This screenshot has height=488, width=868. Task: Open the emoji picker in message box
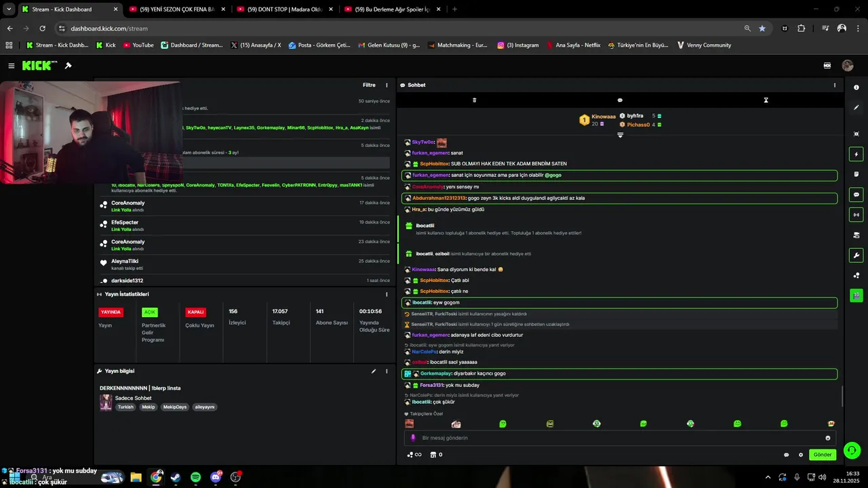point(828,438)
